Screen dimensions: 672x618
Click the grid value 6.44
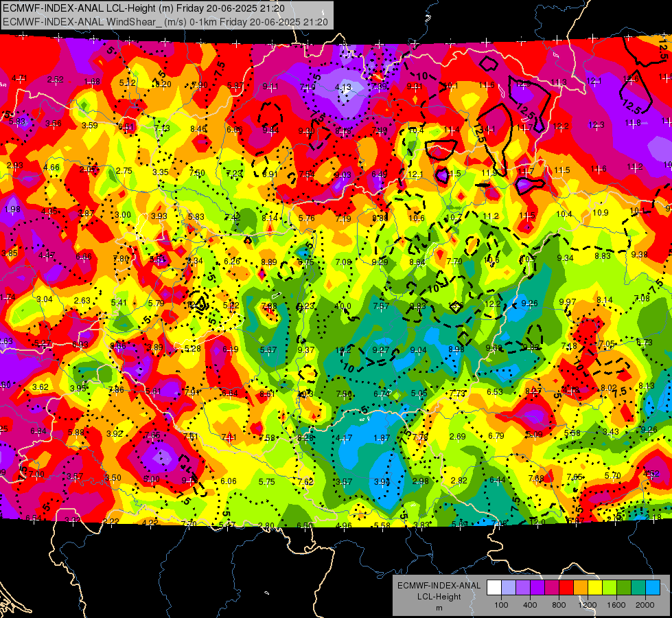[497, 479]
